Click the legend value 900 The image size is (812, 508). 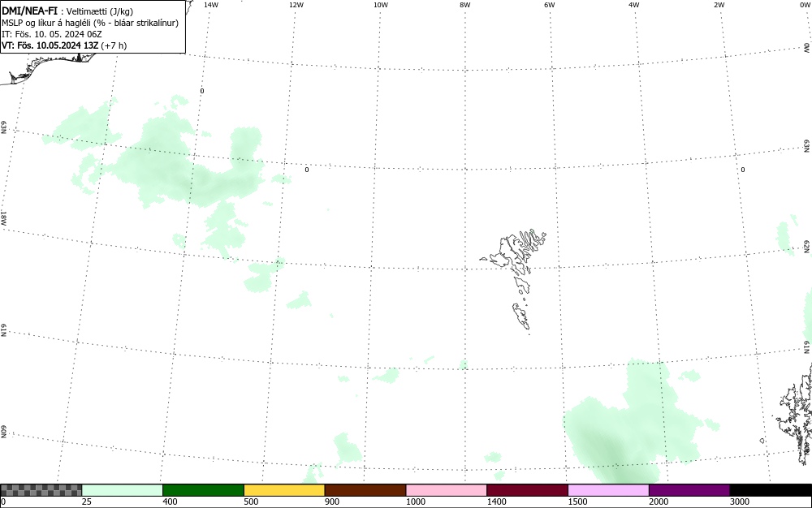[x=332, y=502]
